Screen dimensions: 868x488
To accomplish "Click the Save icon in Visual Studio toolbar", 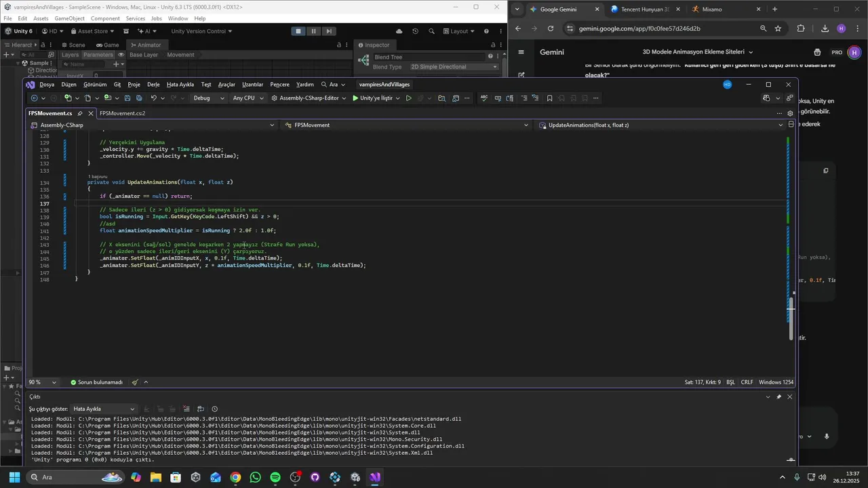I will (x=127, y=98).
